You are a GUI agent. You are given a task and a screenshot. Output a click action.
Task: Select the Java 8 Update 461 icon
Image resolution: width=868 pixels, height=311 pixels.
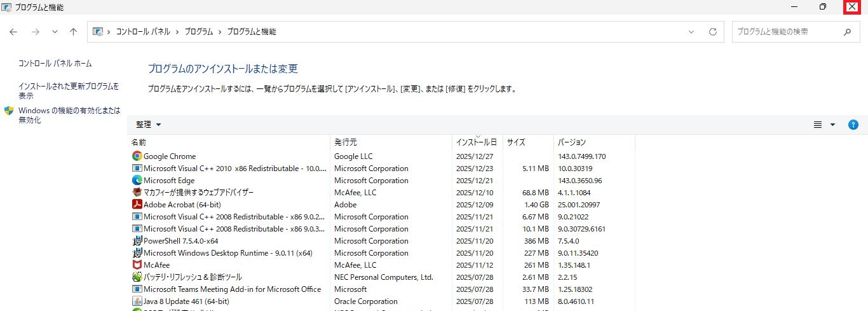(137, 301)
